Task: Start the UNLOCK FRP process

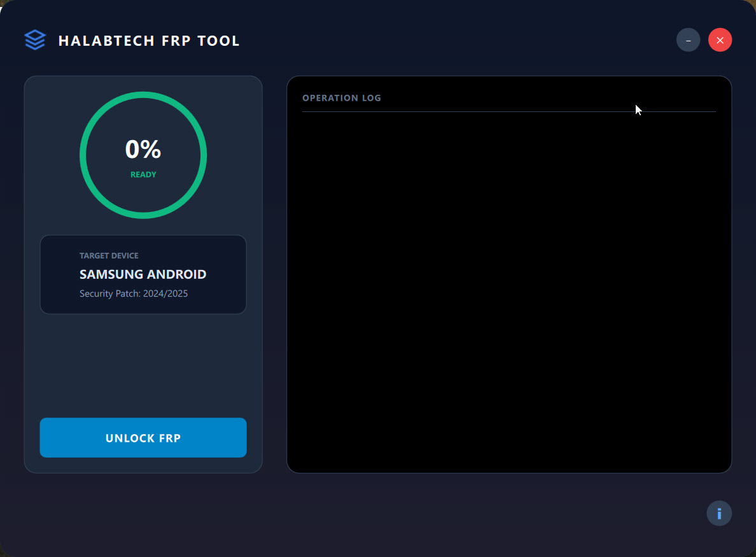Action: (x=143, y=437)
